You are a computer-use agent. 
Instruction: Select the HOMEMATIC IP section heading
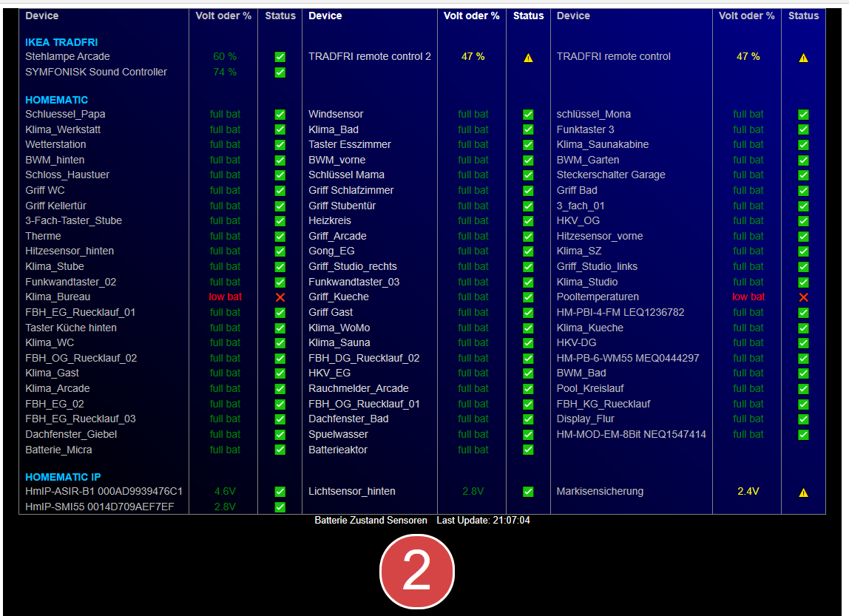(x=63, y=477)
